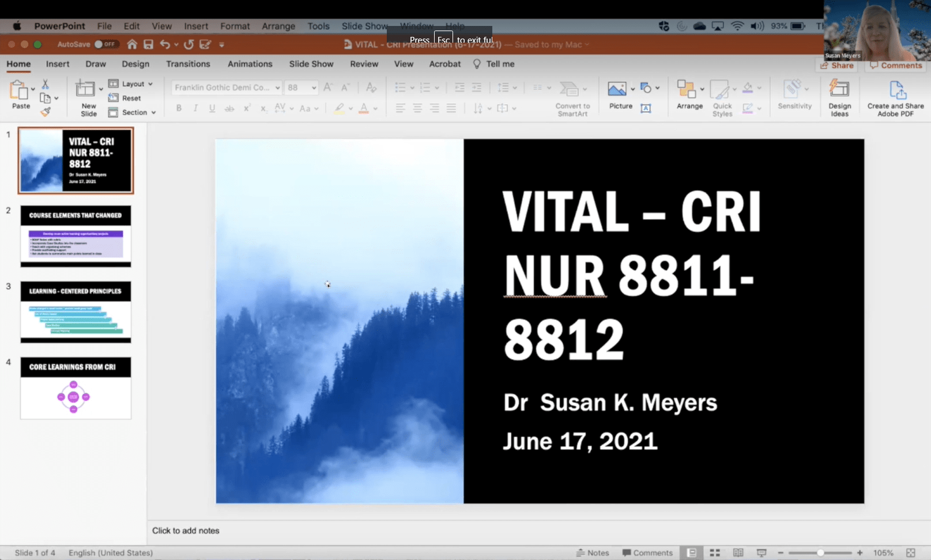Click the Save icon in title bar
The width and height of the screenshot is (931, 560).
[x=148, y=44]
